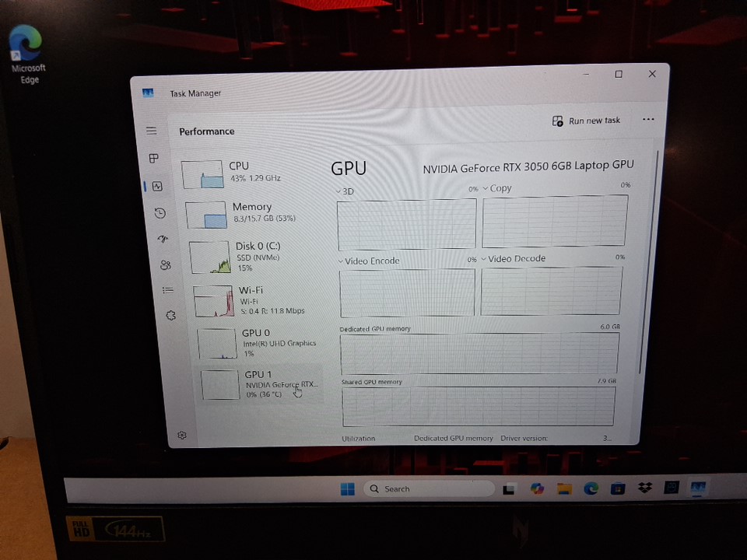Open the hamburger navigation menu
The width and height of the screenshot is (747, 560).
[x=151, y=131]
